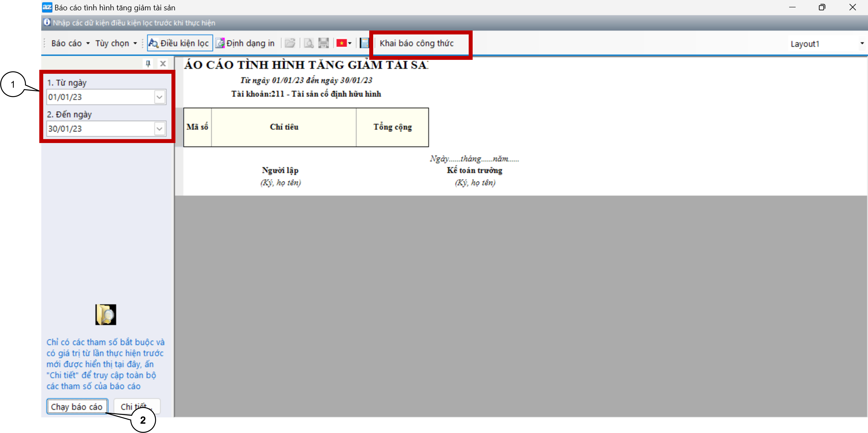The image size is (868, 433).
Task: Click the save diskette toolbar icon
Action: coord(324,43)
